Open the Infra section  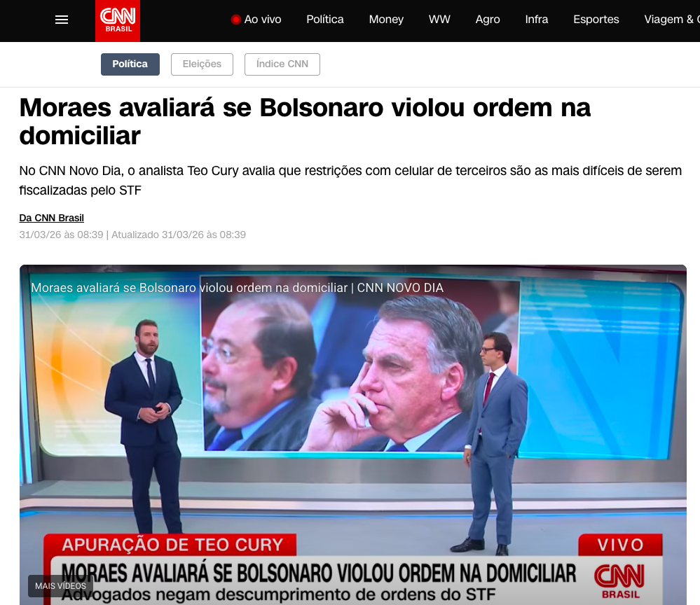click(x=537, y=20)
